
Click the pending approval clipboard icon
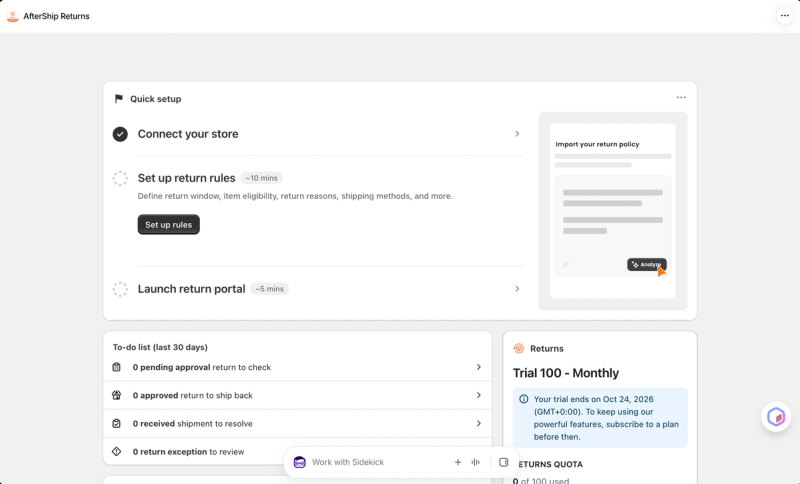coord(117,367)
